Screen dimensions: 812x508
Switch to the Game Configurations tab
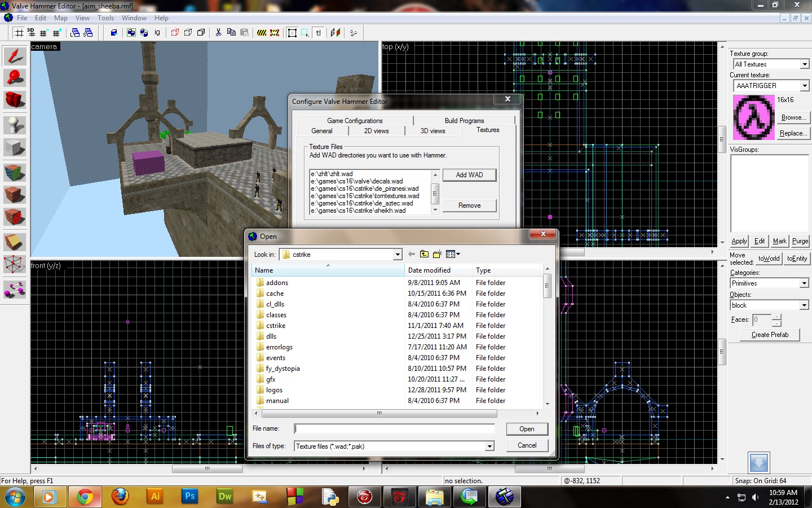point(355,121)
